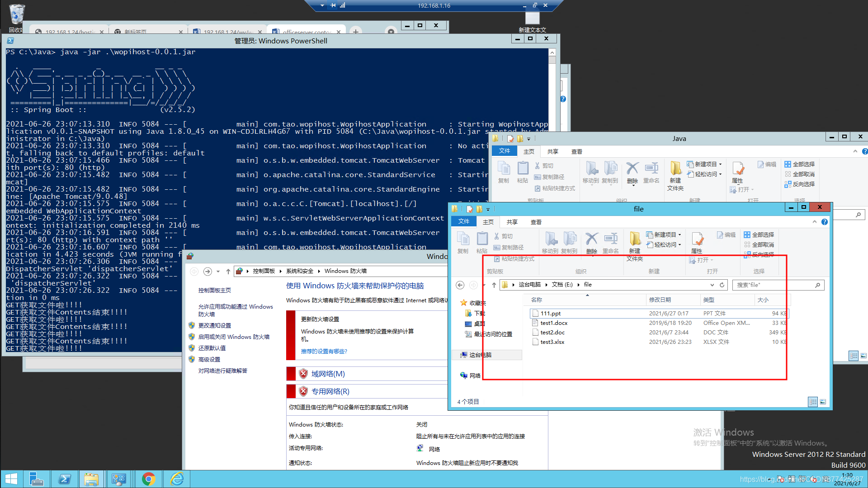Click Desktop in file window Favorites
Viewport: 868px width, 488px height.
pos(475,324)
